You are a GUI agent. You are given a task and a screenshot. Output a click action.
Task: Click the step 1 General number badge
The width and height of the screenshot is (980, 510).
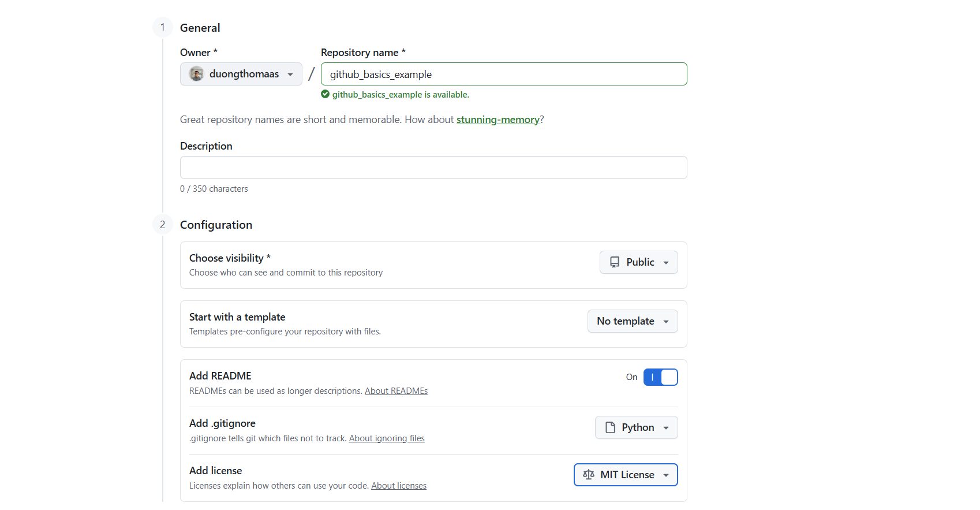coord(163,27)
